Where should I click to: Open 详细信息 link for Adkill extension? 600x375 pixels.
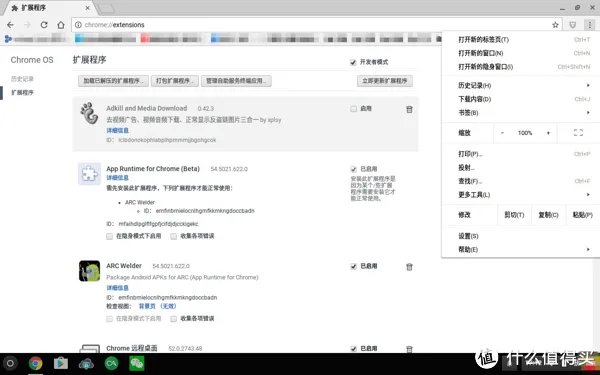117,130
